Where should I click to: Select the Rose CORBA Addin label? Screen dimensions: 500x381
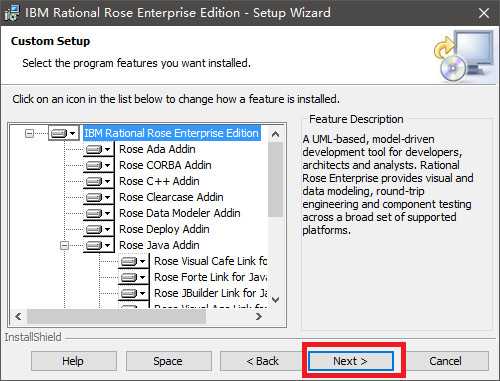click(165, 165)
